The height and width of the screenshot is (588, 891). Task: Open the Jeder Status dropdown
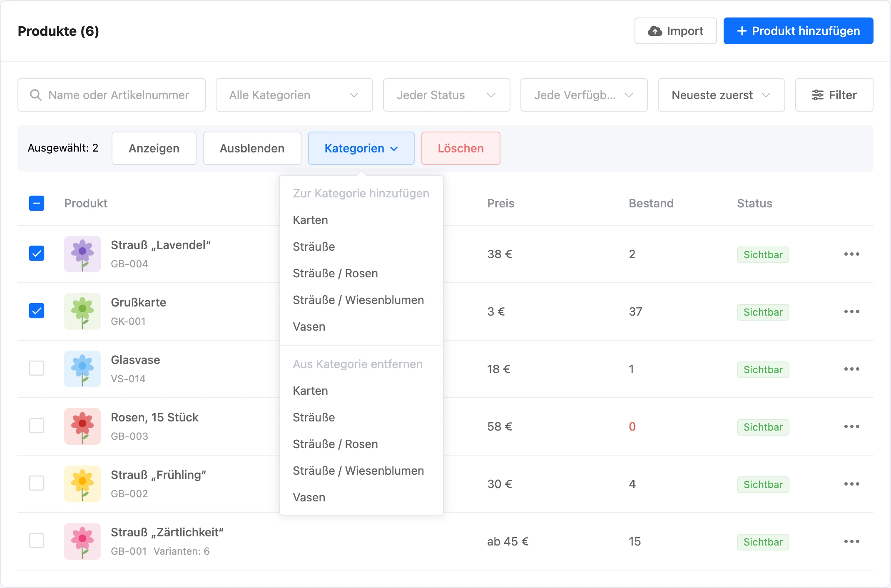447,95
